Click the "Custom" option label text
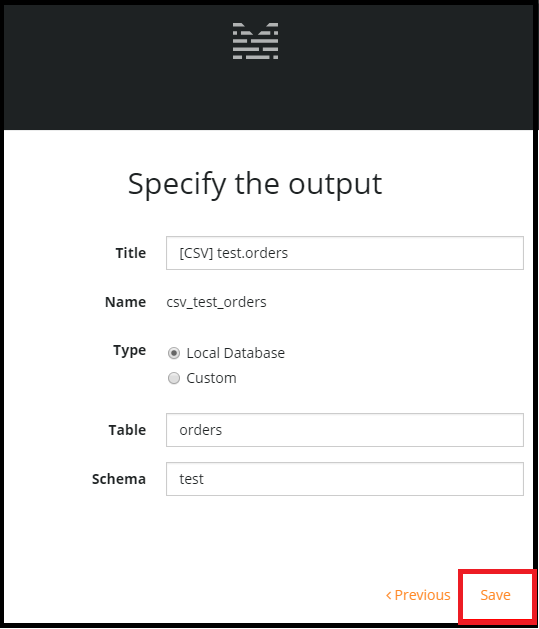 [x=211, y=378]
